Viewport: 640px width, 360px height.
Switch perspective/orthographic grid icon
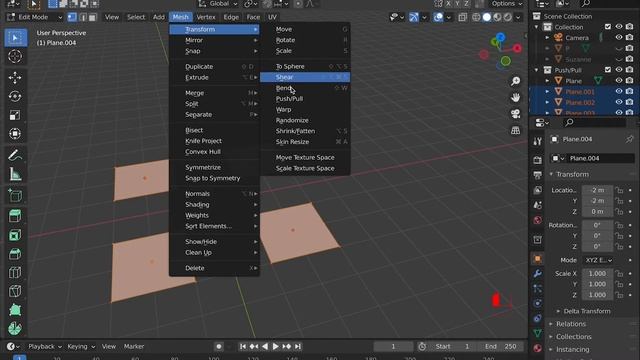point(516,130)
